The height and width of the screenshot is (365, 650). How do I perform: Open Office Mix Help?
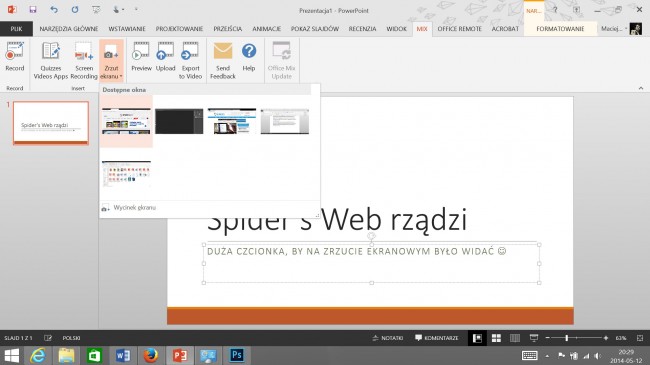pyautogui.click(x=249, y=57)
